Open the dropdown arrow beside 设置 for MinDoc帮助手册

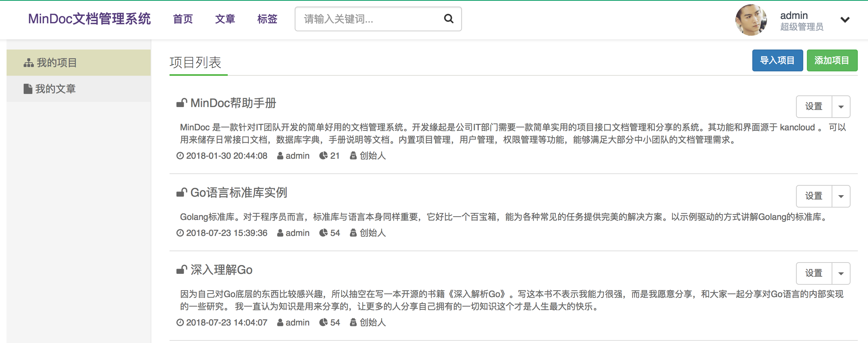click(x=841, y=106)
